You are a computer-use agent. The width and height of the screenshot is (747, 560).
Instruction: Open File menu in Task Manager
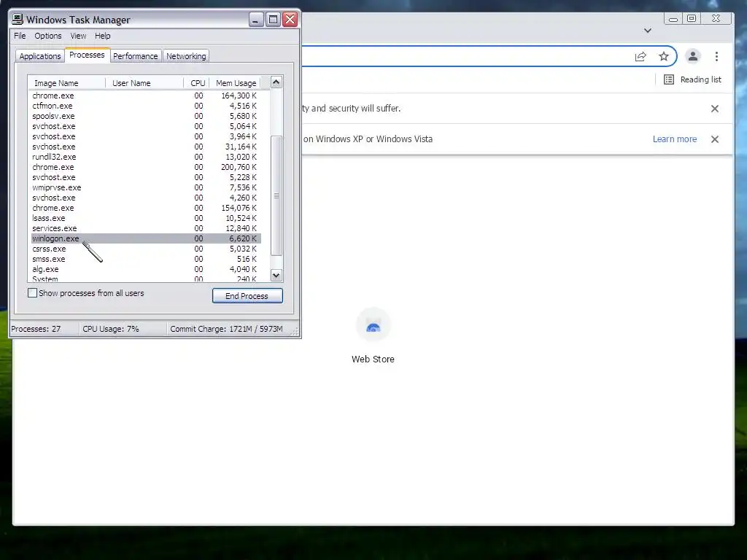coord(20,36)
